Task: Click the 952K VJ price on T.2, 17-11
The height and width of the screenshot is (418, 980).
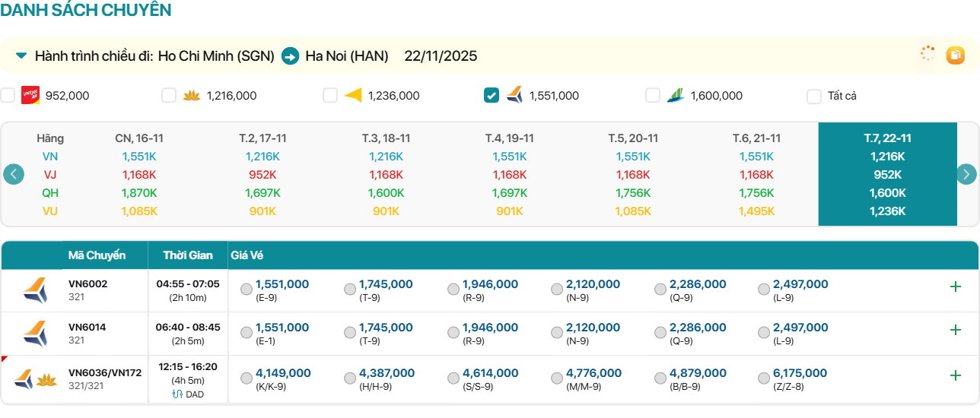Action: 262,175
